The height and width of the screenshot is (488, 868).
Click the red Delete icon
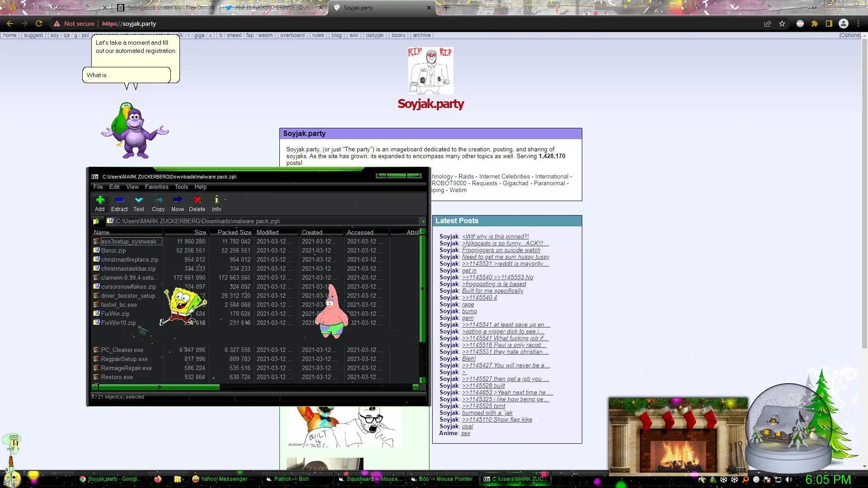pyautogui.click(x=197, y=203)
